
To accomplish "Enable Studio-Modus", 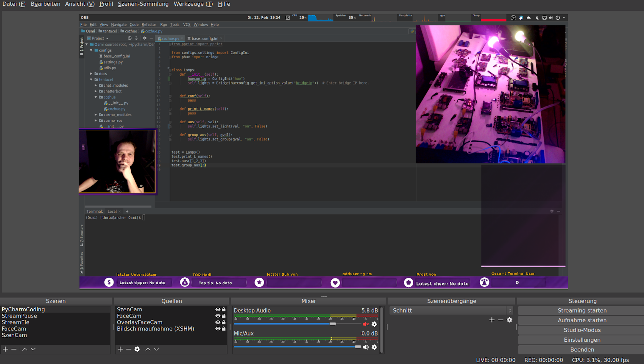I will pyautogui.click(x=582, y=330).
